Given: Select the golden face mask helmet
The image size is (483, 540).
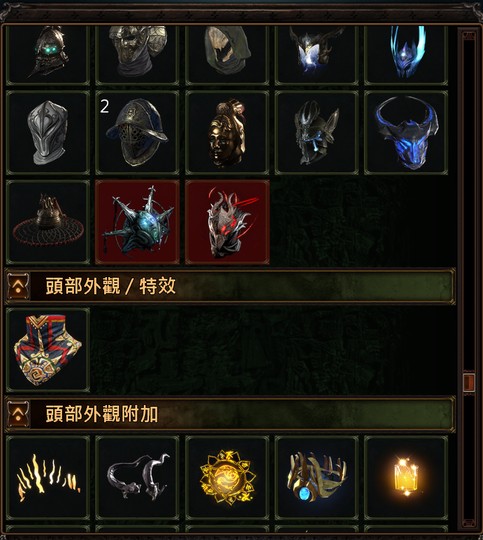Looking at the screenshot, I should pos(227,133).
